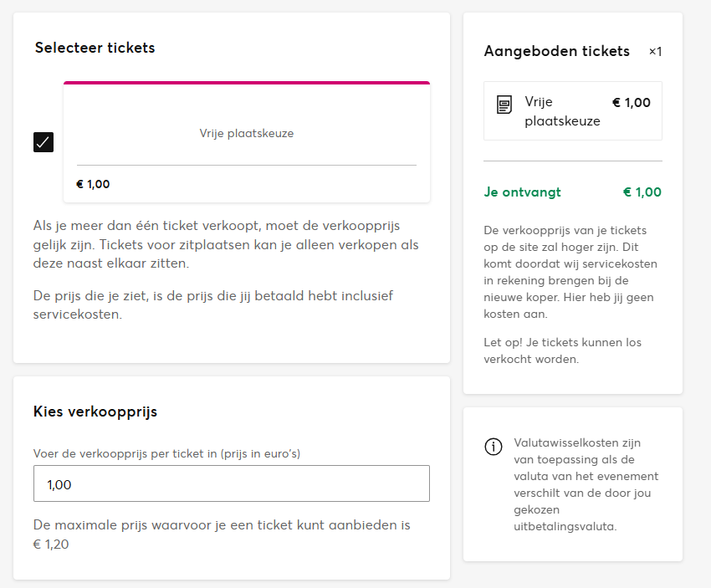This screenshot has width=711, height=588.
Task: Click the maximale prijs € 1,20 hint
Action: 222,534
